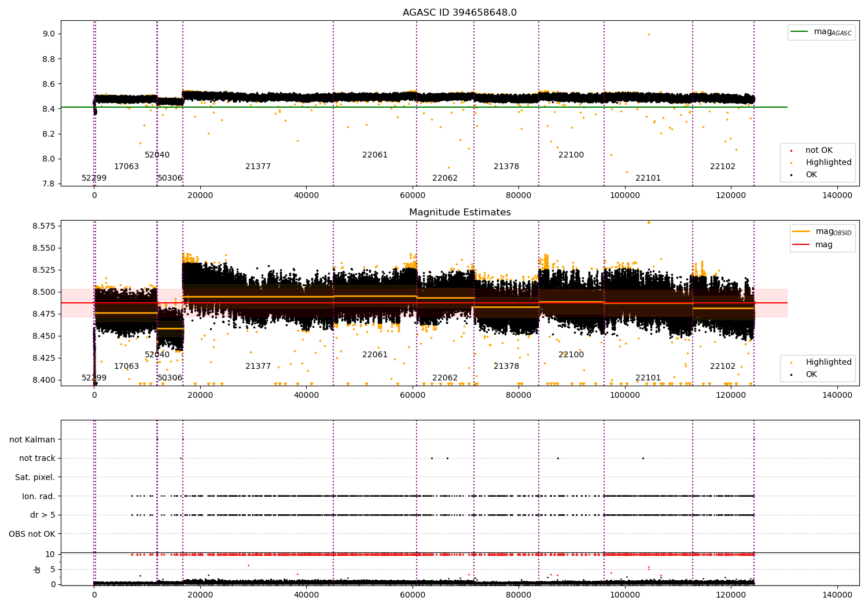This screenshot has height=608, width=868.
Task: Click the 'Sat. pixel.' axis label
Action: pyautogui.click(x=35, y=477)
